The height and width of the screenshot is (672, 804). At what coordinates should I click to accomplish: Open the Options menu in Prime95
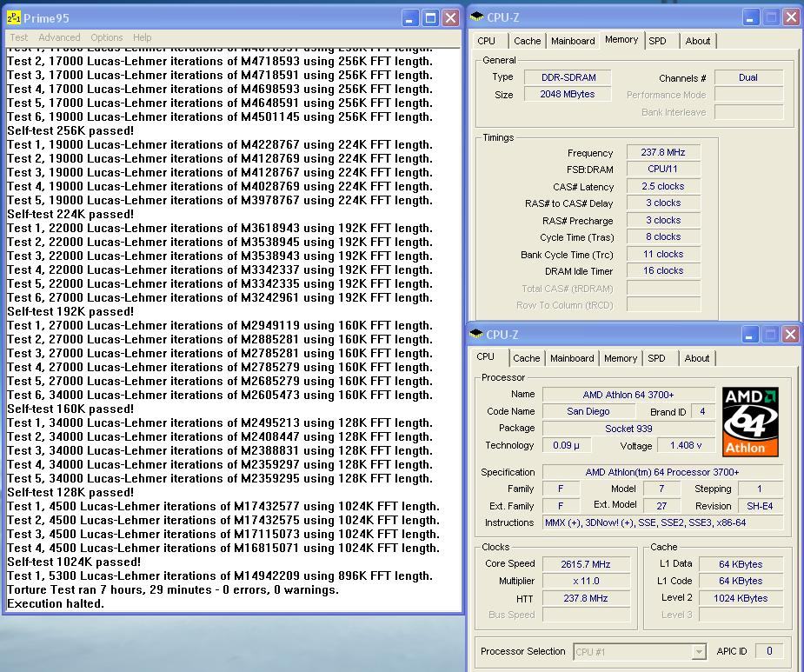[x=107, y=37]
